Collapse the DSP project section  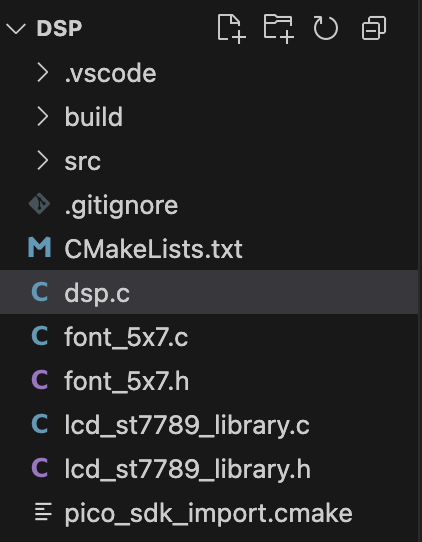16,29
